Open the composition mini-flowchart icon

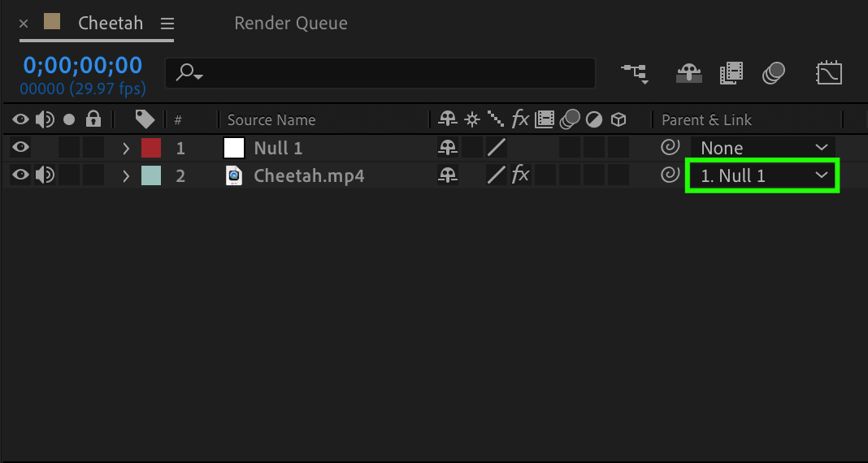pyautogui.click(x=635, y=73)
